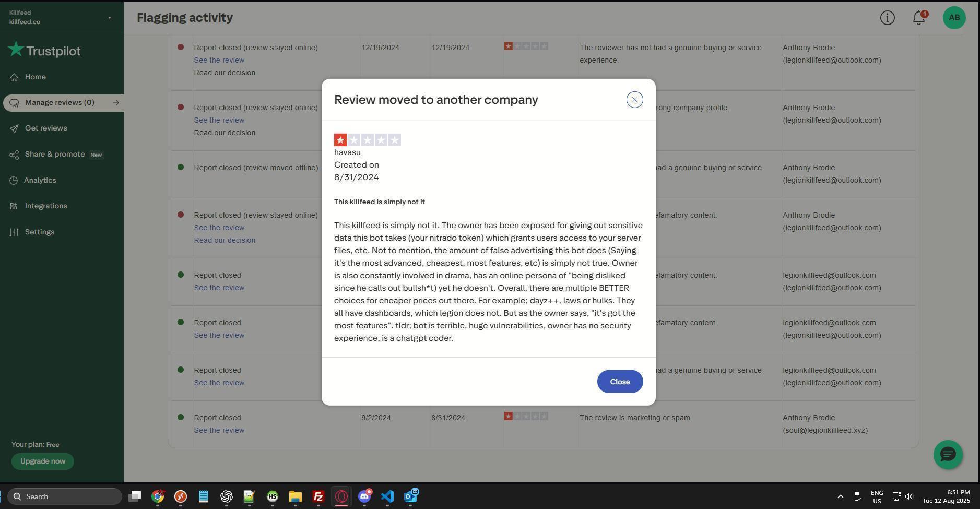This screenshot has width=980, height=509.
Task: Open the chat support bubble
Action: pyautogui.click(x=948, y=455)
